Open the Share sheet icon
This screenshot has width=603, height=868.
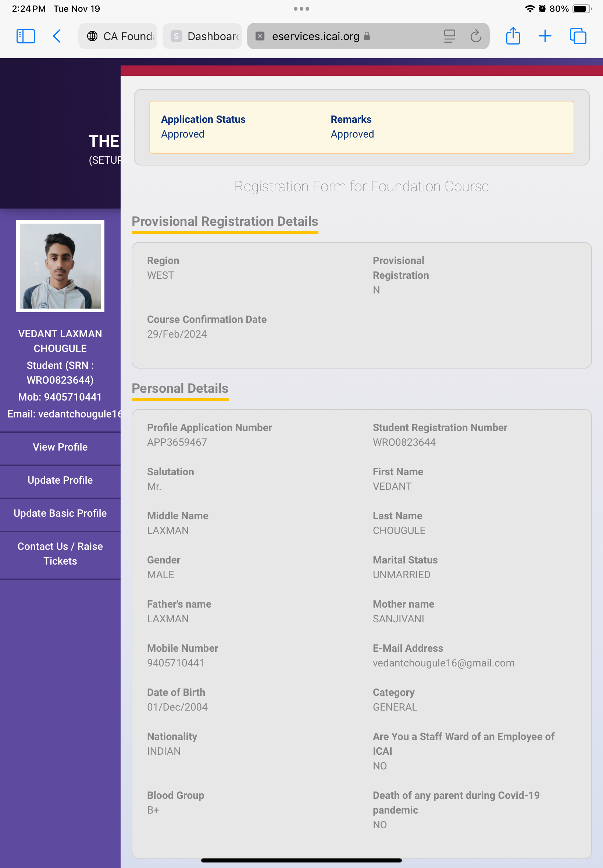click(513, 36)
